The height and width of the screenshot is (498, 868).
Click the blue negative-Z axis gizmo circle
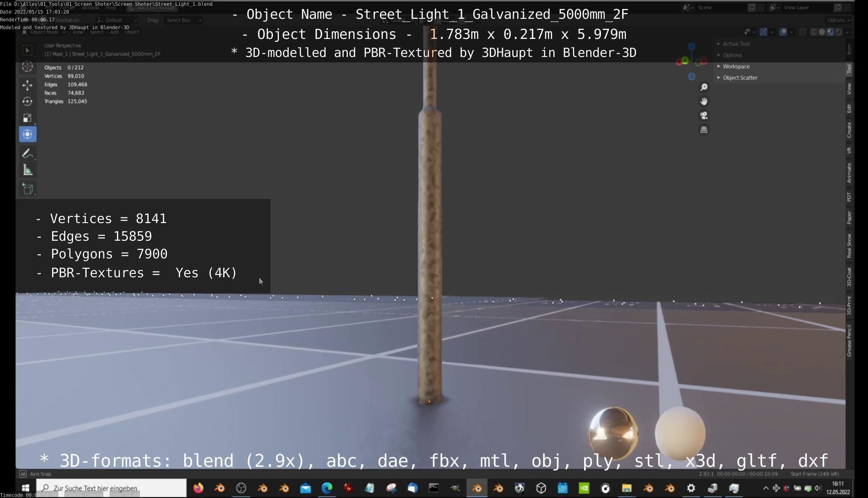pos(692,77)
